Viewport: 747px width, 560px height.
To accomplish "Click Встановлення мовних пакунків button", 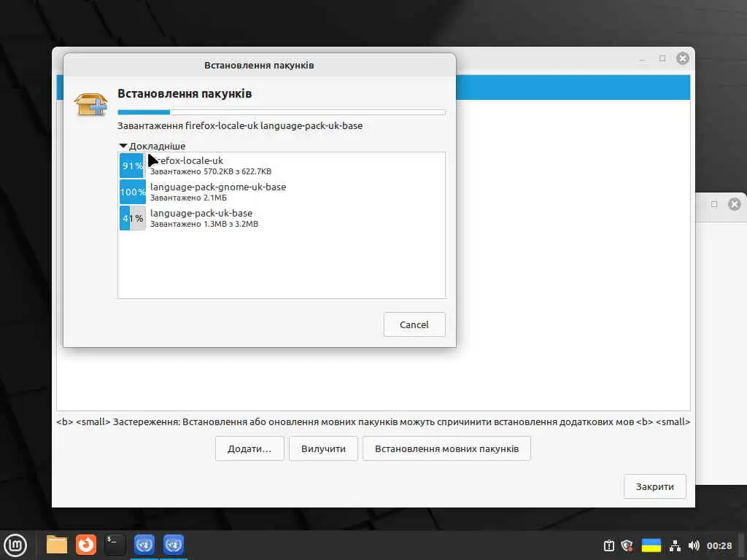I will click(446, 448).
